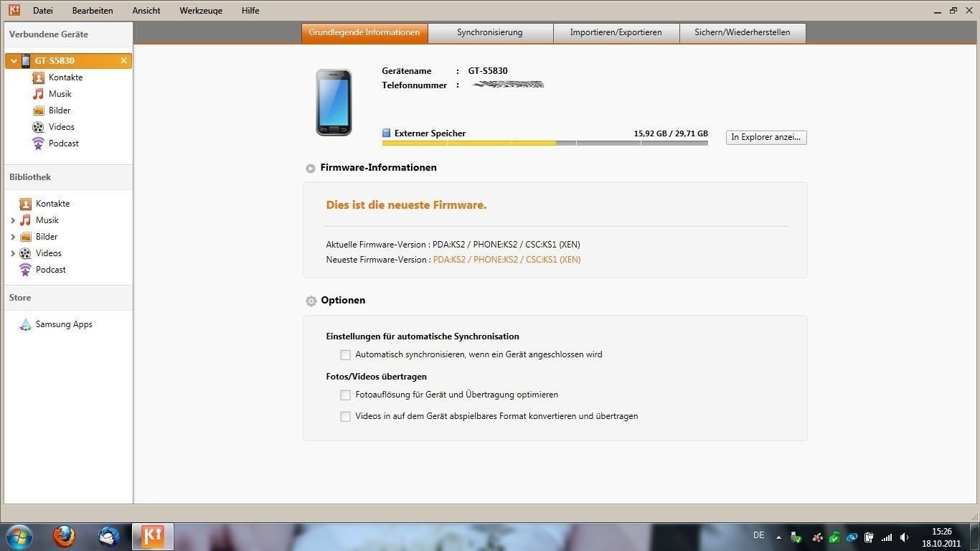Expand Bibliothek Videos tree node

tap(13, 253)
